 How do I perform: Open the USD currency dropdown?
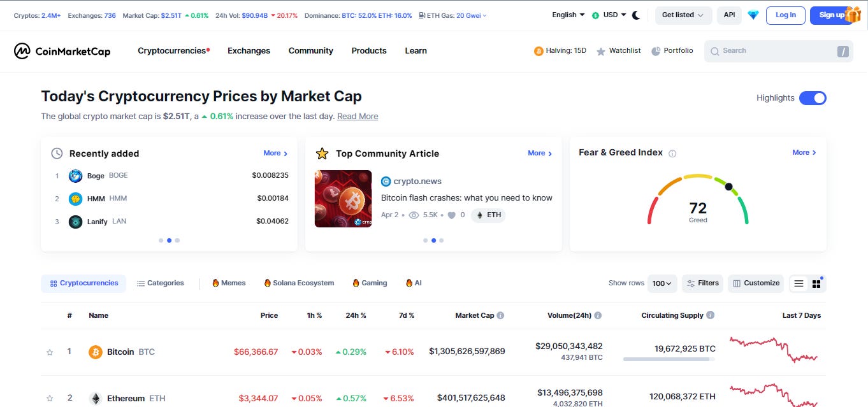click(x=609, y=15)
